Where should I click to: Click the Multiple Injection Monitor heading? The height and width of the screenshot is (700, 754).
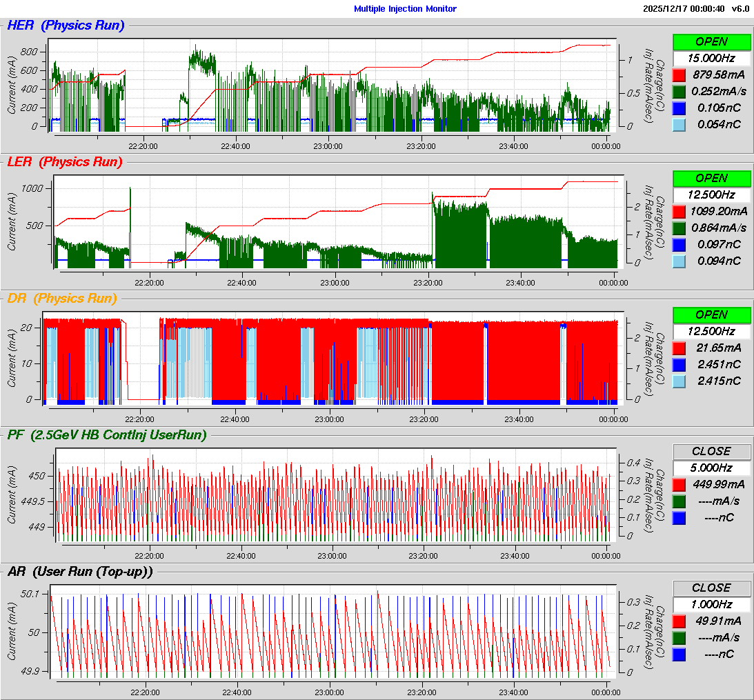[x=405, y=9]
